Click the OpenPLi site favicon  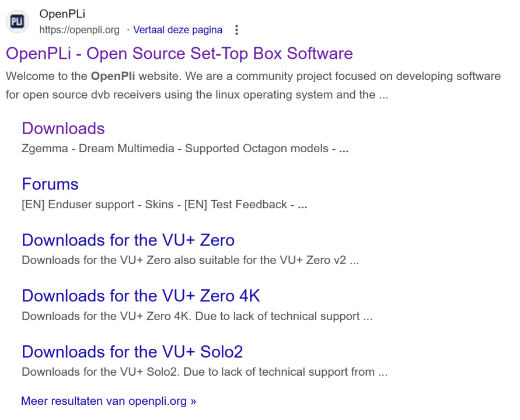pyautogui.click(x=18, y=22)
